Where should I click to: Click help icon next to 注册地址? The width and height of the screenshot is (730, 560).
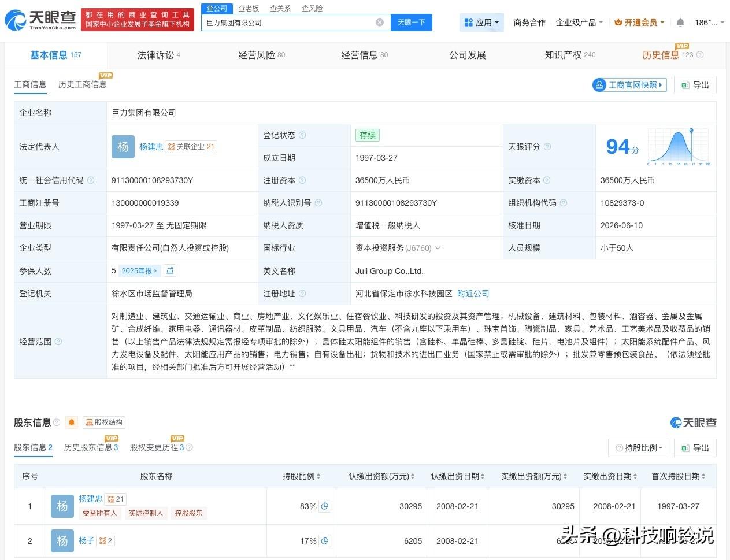[302, 294]
